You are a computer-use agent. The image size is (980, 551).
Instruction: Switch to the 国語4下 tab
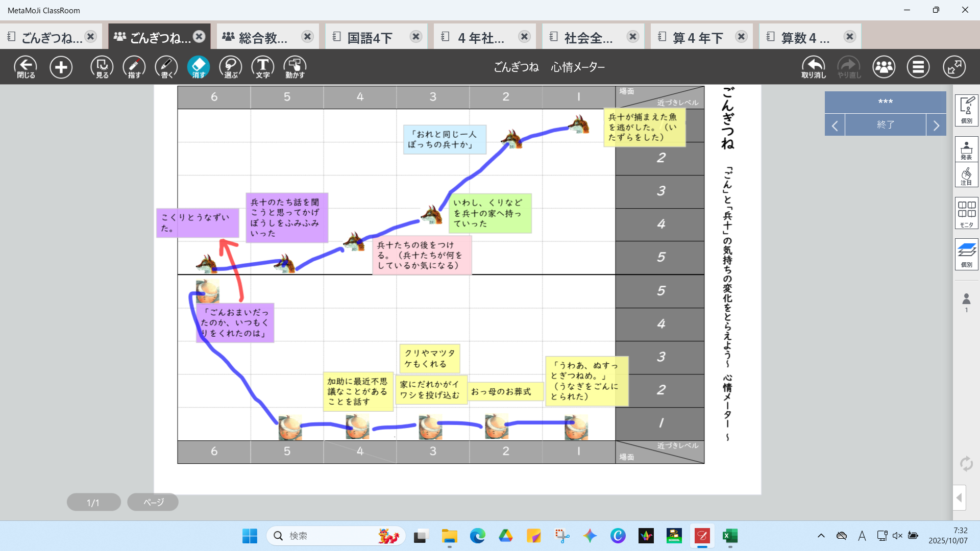coord(370,37)
